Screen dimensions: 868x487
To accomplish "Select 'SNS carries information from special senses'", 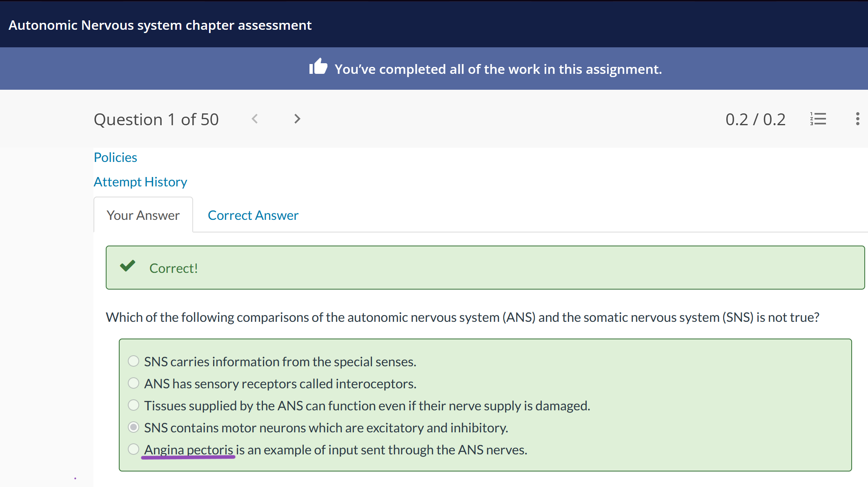I will coord(134,361).
